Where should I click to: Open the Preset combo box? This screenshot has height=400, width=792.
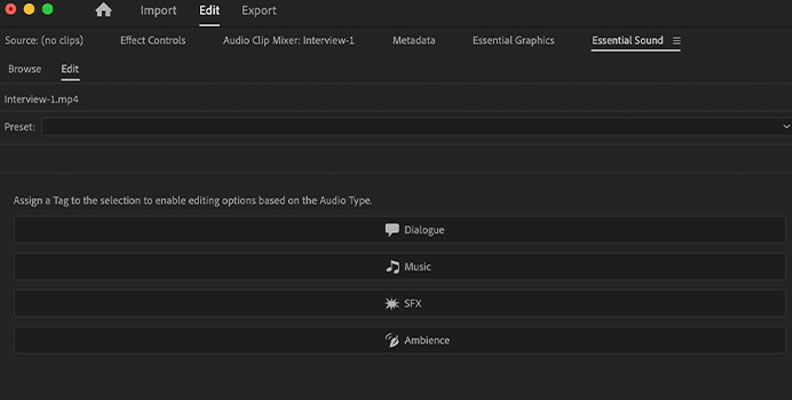416,127
